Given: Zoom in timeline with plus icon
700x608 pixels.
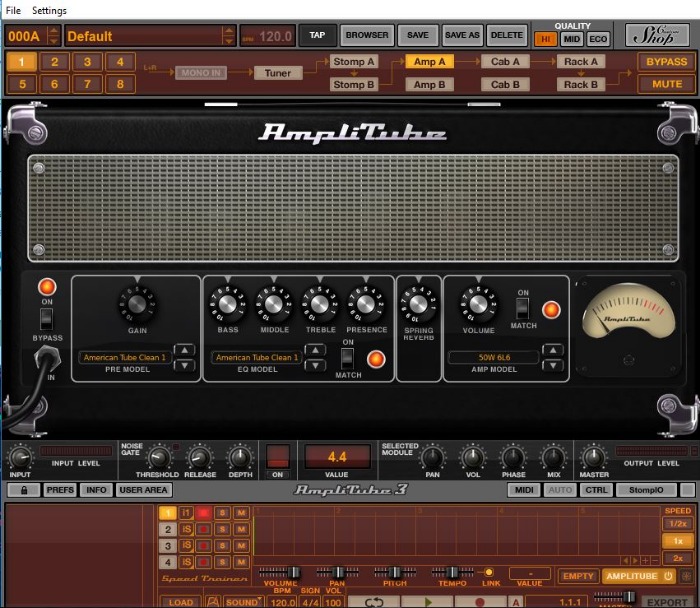Looking at the screenshot, I should (x=646, y=560).
